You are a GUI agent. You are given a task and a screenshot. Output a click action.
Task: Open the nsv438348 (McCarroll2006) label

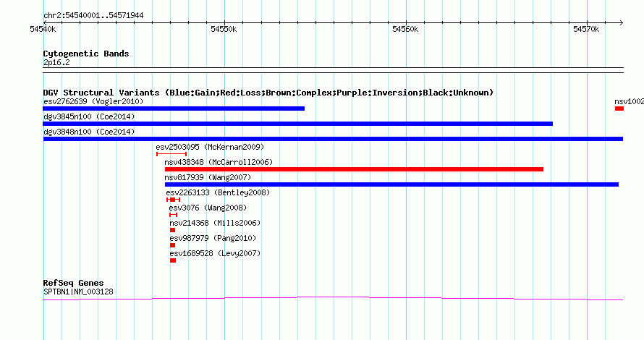click(219, 162)
